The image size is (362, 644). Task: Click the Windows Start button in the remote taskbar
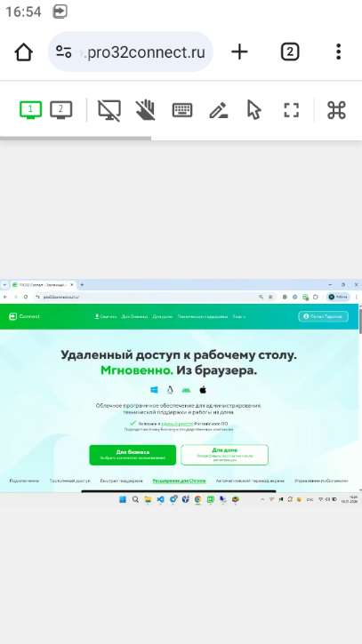[x=123, y=499]
